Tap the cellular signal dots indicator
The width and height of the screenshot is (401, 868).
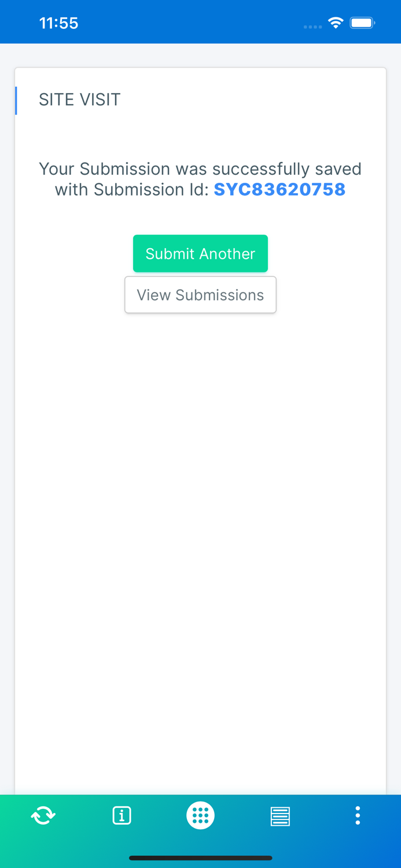point(312,26)
